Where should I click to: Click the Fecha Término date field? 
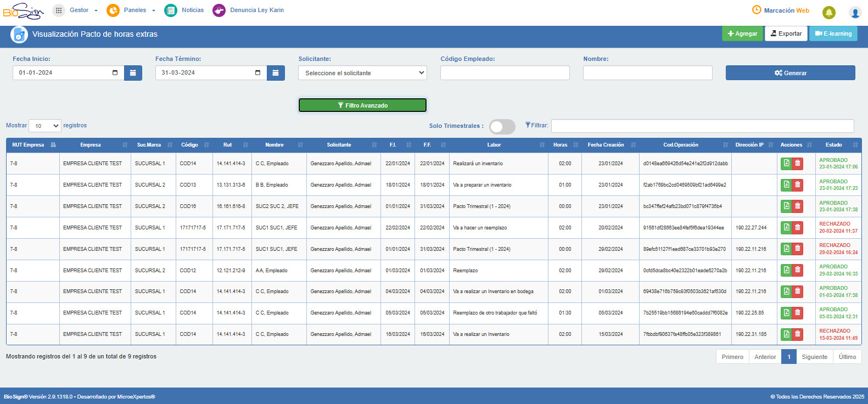tap(211, 73)
